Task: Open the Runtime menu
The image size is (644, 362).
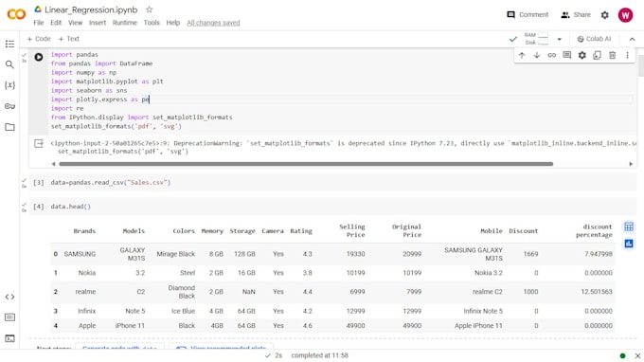Action: click(125, 23)
